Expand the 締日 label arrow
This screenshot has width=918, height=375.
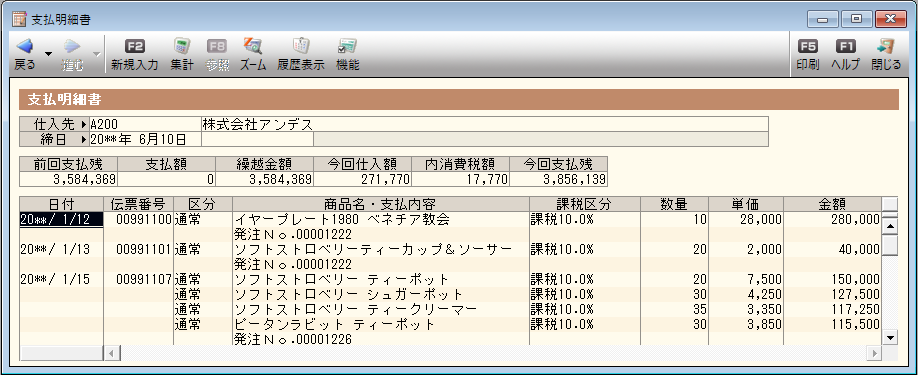84,139
